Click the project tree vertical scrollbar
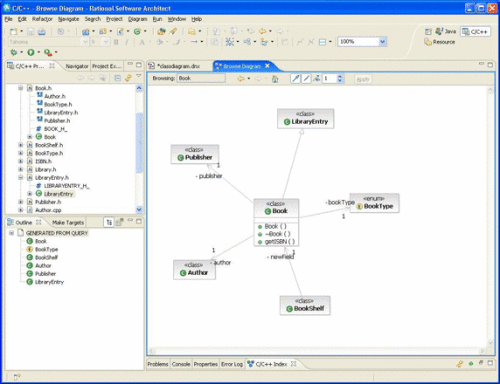The height and width of the screenshot is (384, 500). click(139, 143)
